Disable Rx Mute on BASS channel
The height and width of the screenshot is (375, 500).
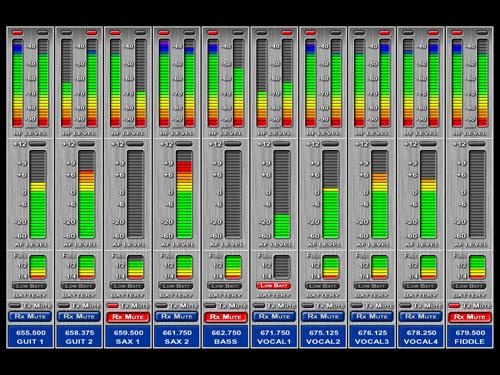(225, 317)
